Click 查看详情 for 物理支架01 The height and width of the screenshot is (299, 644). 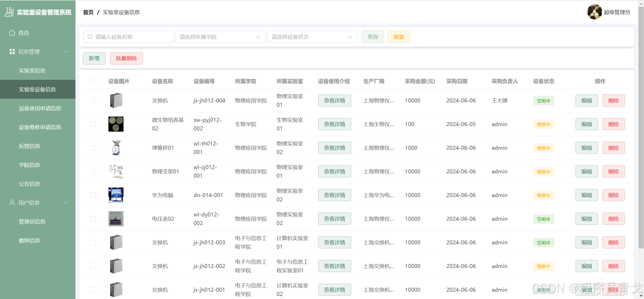(334, 172)
